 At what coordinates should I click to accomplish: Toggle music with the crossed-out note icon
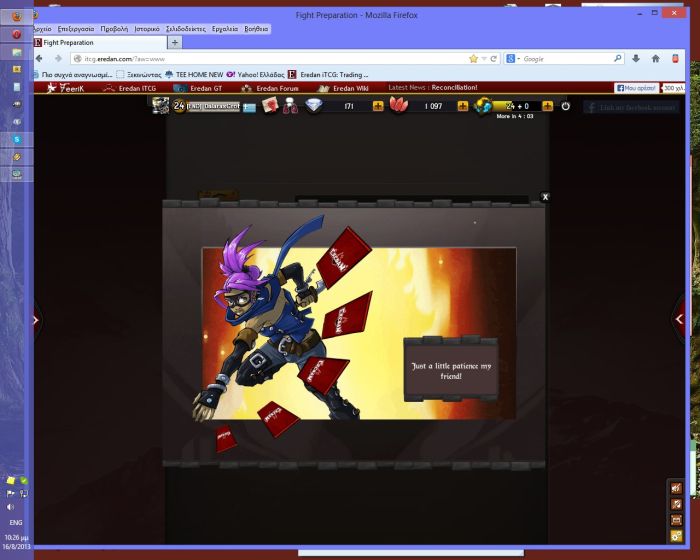(x=676, y=504)
